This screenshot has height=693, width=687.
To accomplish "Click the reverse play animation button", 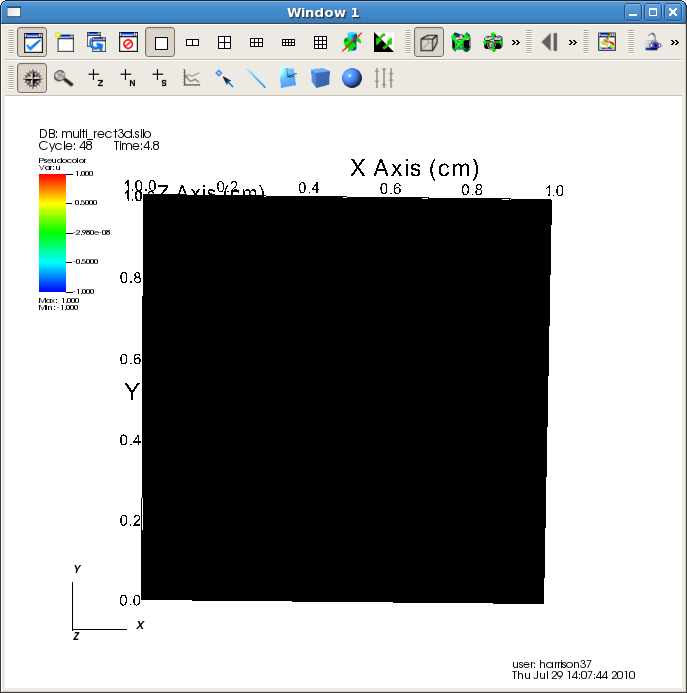I will [550, 42].
